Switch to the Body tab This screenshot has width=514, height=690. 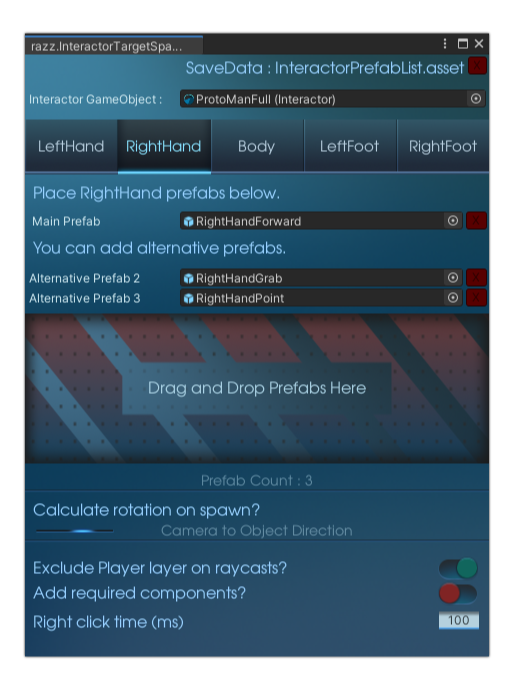pyautogui.click(x=257, y=146)
